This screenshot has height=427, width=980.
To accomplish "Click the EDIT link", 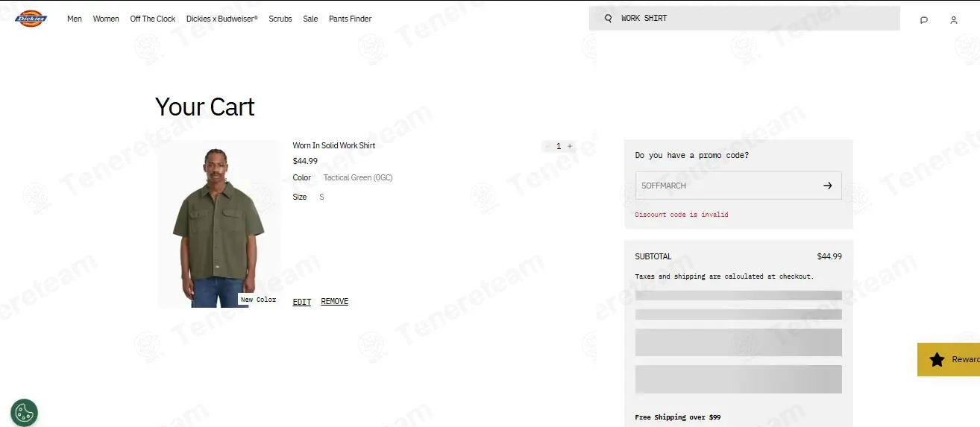I will (x=302, y=302).
